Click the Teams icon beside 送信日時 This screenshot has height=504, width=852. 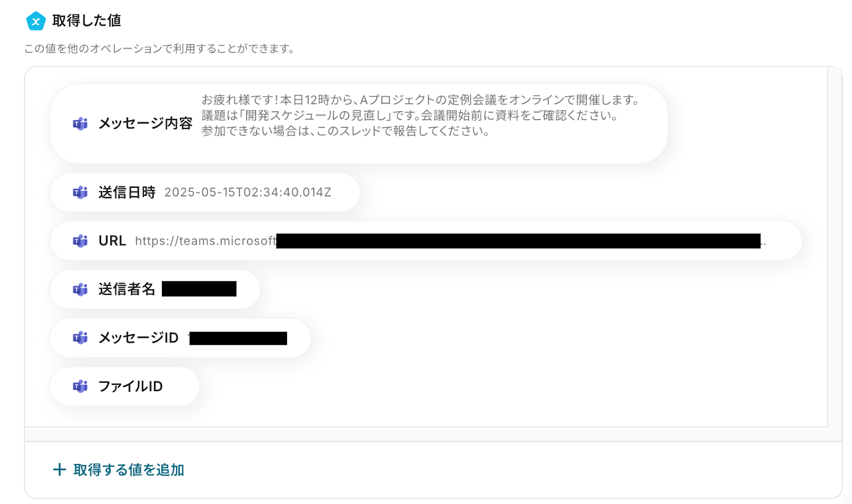pyautogui.click(x=80, y=193)
